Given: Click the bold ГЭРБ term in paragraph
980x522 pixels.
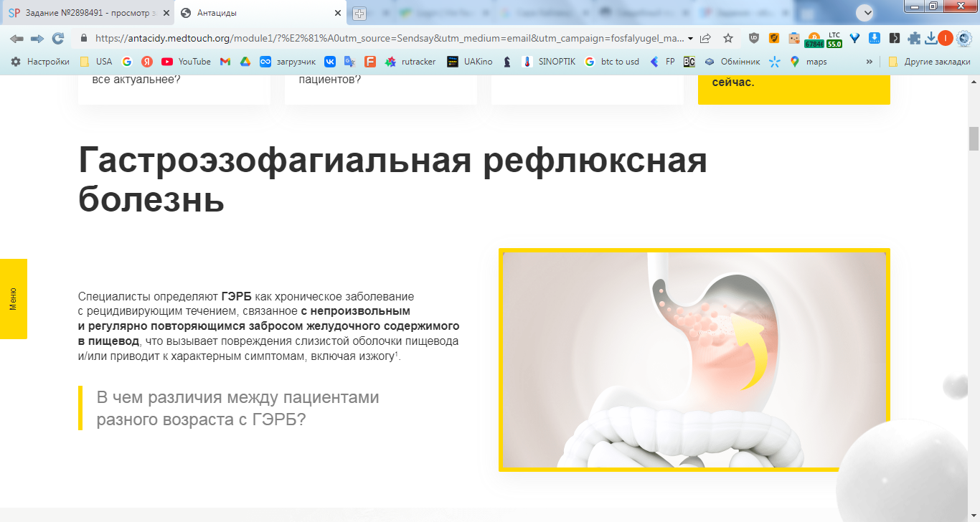Looking at the screenshot, I should pyautogui.click(x=237, y=296).
